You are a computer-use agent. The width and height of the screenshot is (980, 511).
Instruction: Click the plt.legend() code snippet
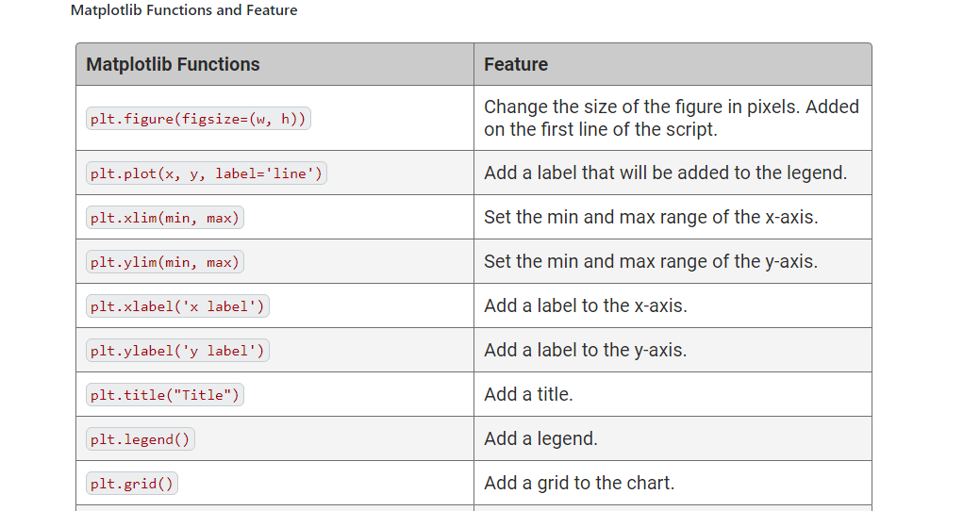pyautogui.click(x=140, y=439)
